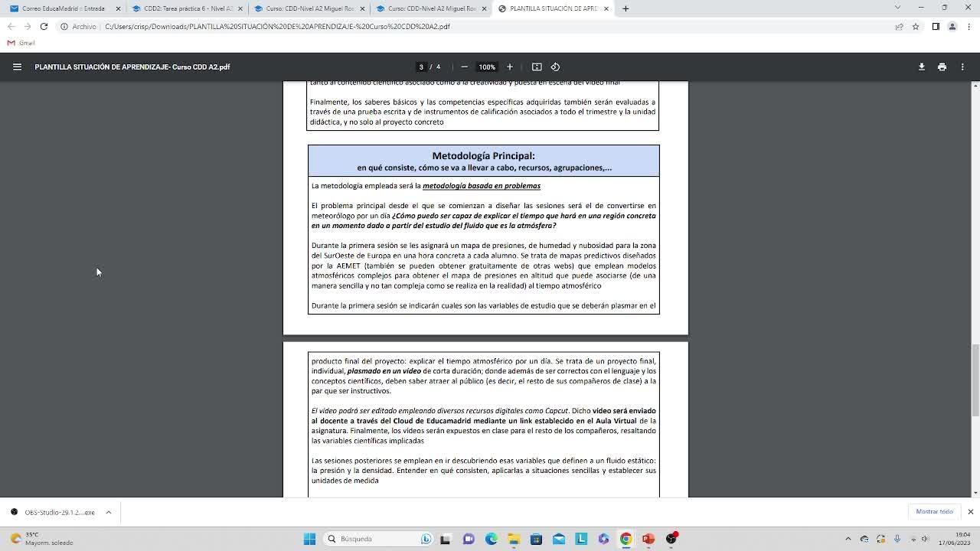Click the 'metodología basada en problemas' text
Image resolution: width=980 pixels, height=551 pixels.
coord(482,186)
